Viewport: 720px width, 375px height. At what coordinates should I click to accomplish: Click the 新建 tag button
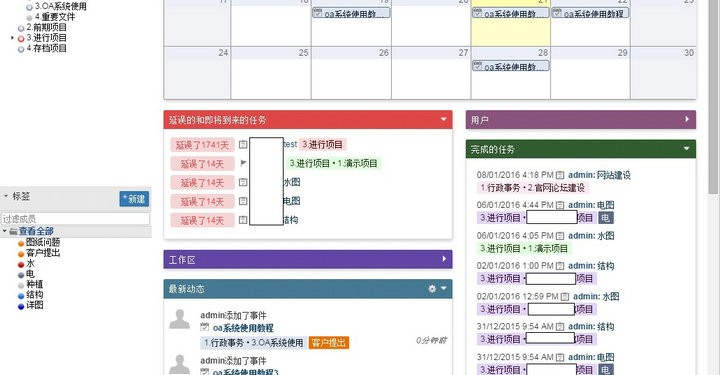[x=134, y=199]
